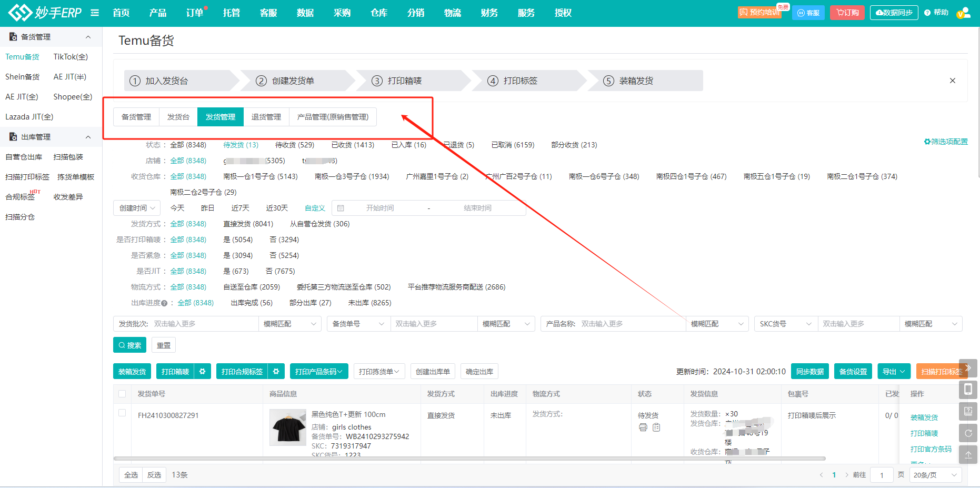Image resolution: width=980 pixels, height=488 pixels.
Task: Switch to the 退货管理 tab
Action: point(266,117)
